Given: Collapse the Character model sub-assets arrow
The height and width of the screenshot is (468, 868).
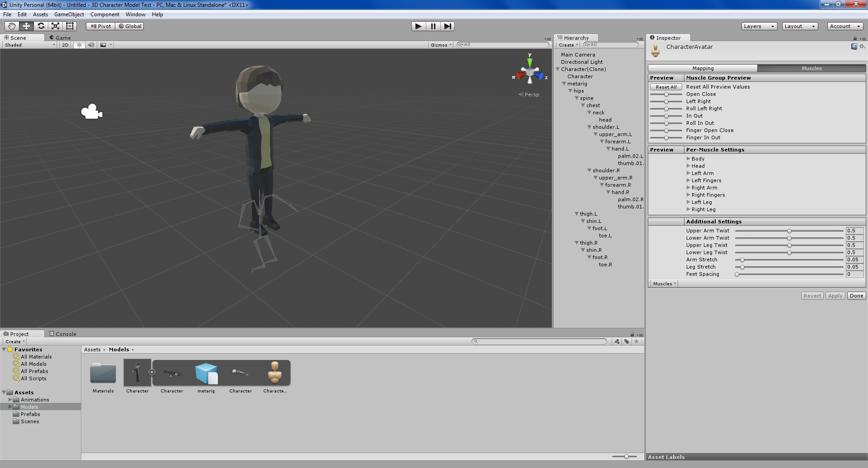Looking at the screenshot, I should pos(152,372).
